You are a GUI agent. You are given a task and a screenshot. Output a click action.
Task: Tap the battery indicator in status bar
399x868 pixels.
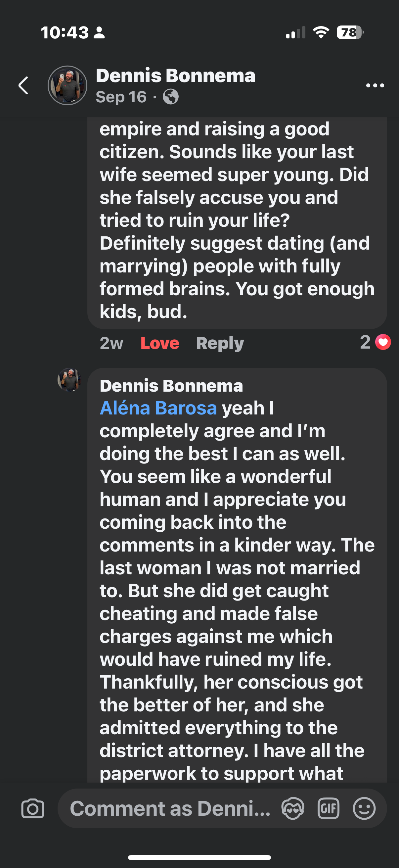tap(350, 33)
